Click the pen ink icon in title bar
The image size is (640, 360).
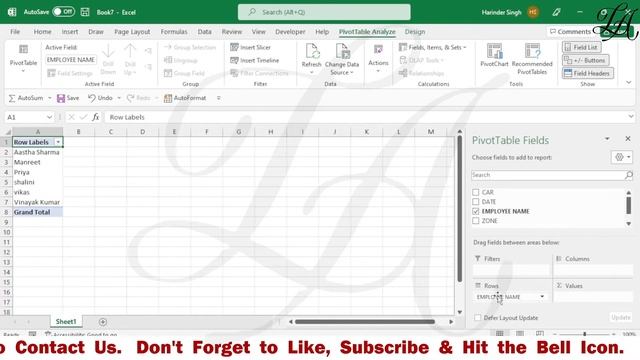(556, 12)
